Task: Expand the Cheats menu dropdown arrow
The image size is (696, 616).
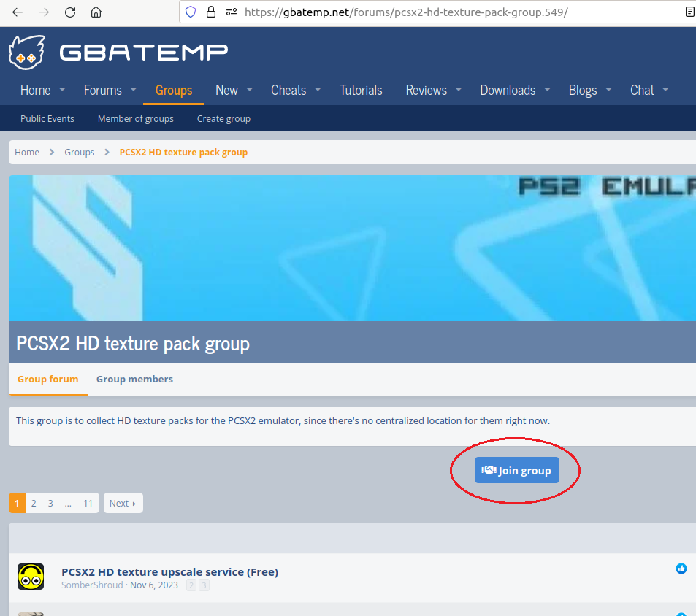Action: [318, 90]
